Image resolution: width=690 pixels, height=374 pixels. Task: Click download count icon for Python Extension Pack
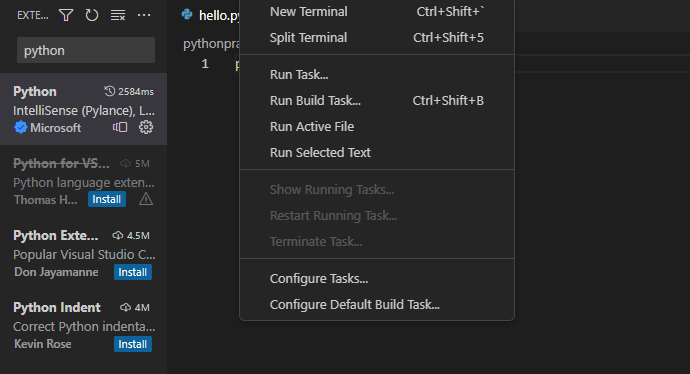click(117, 235)
